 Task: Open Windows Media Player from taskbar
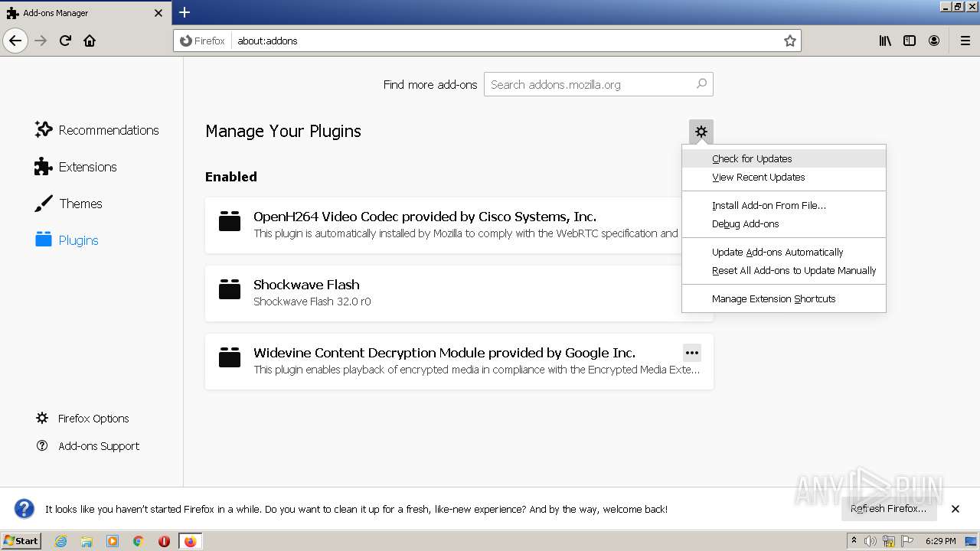click(113, 541)
